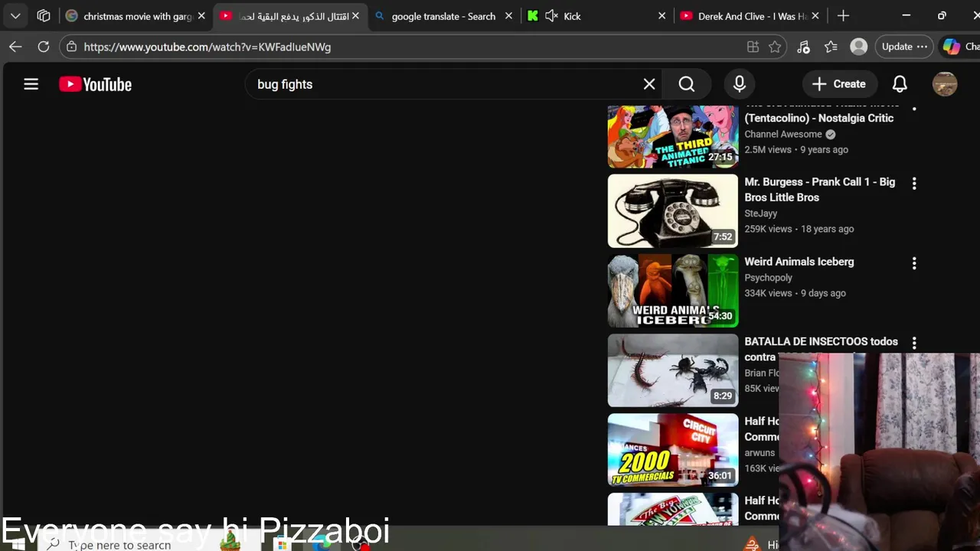Open the Create button
980x551 pixels.
point(839,84)
